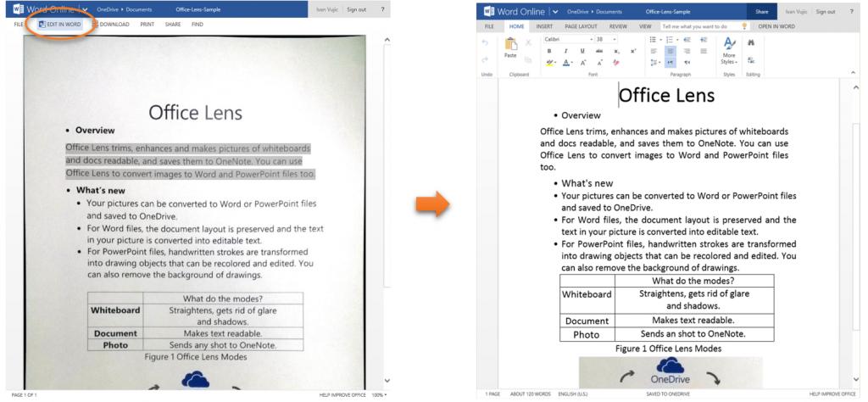Viewport: 868px width, 402px height.
Task: Align the paragraph left
Action: tap(654, 51)
